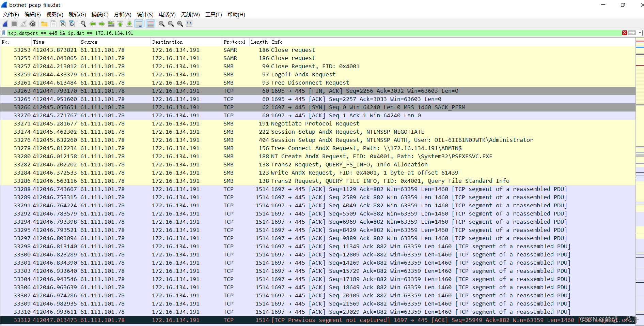The height and width of the screenshot is (326, 644).
Task: Sort packets by the Protocol column header
Action: click(x=236, y=42)
